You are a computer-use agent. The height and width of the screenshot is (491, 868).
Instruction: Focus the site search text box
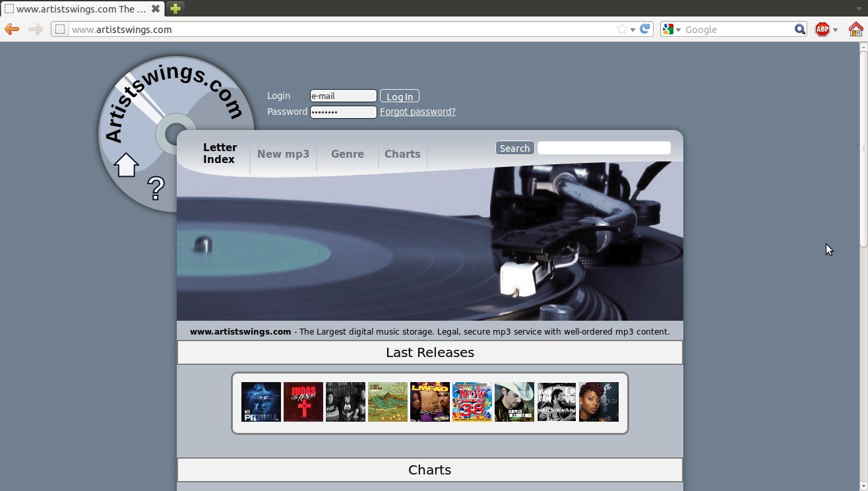pos(604,148)
